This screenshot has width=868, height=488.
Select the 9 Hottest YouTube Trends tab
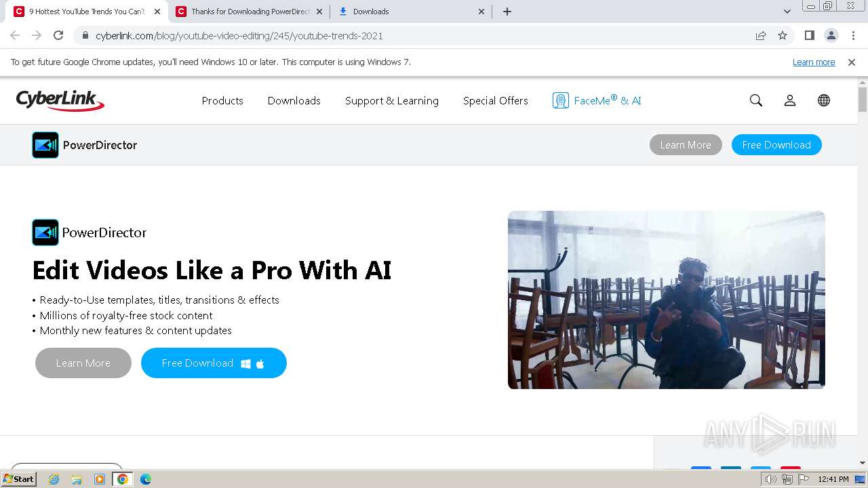(x=85, y=12)
